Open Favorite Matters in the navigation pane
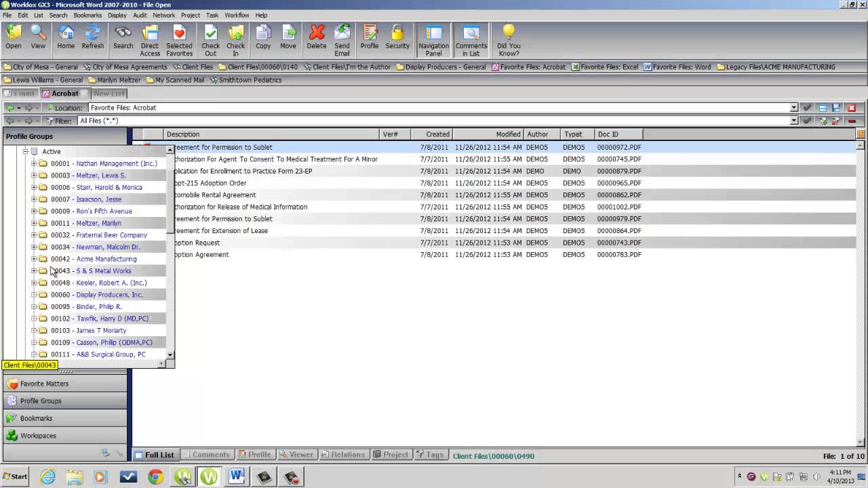This screenshot has width=868, height=488. 44,384
